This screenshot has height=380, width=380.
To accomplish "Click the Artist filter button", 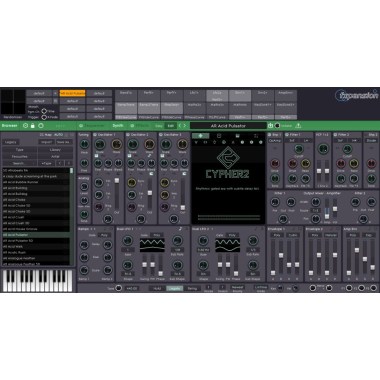I will 55,156.
